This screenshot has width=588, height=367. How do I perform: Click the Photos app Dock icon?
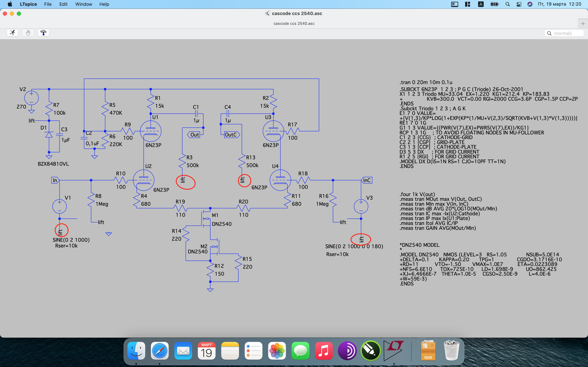coord(277,351)
